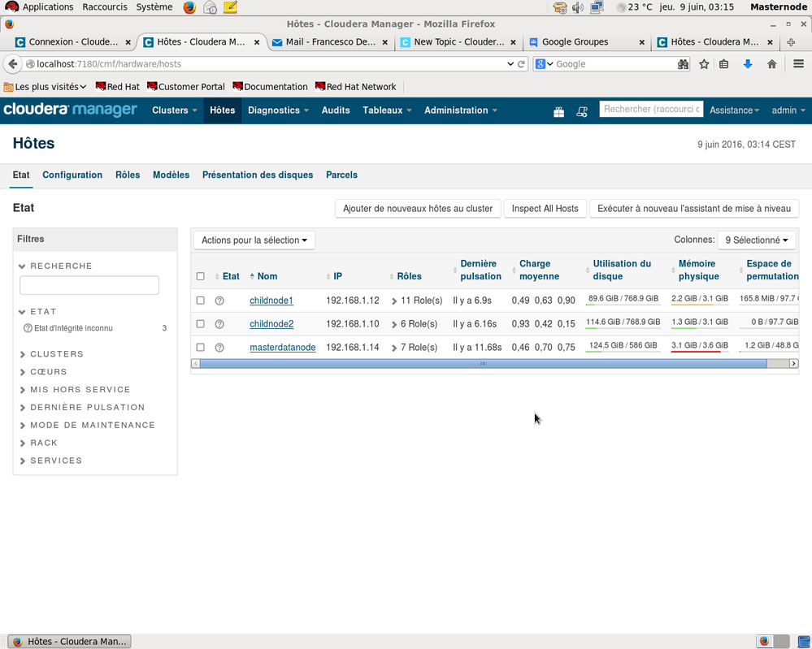Open the Parcels tab
Image resolution: width=812 pixels, height=649 pixels.
[341, 175]
